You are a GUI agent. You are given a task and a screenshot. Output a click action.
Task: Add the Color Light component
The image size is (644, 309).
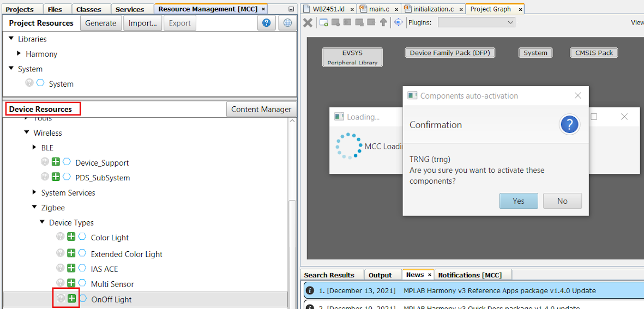point(71,237)
